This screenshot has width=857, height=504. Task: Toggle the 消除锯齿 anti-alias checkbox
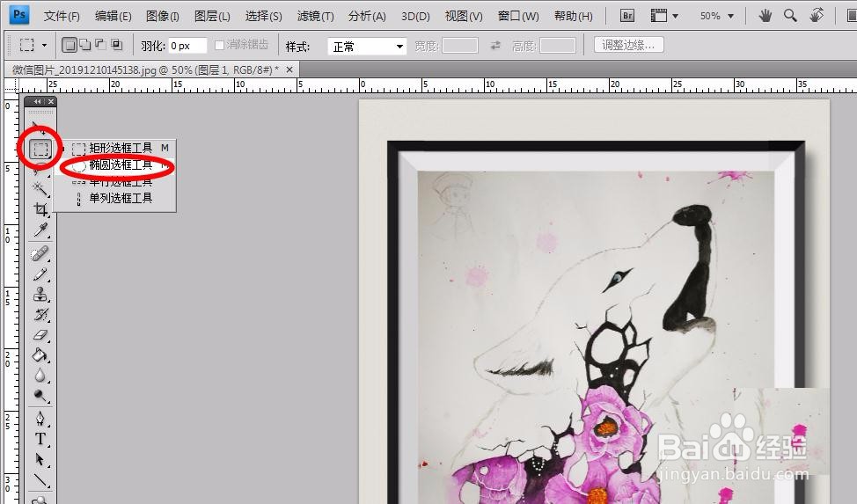pyautogui.click(x=220, y=46)
